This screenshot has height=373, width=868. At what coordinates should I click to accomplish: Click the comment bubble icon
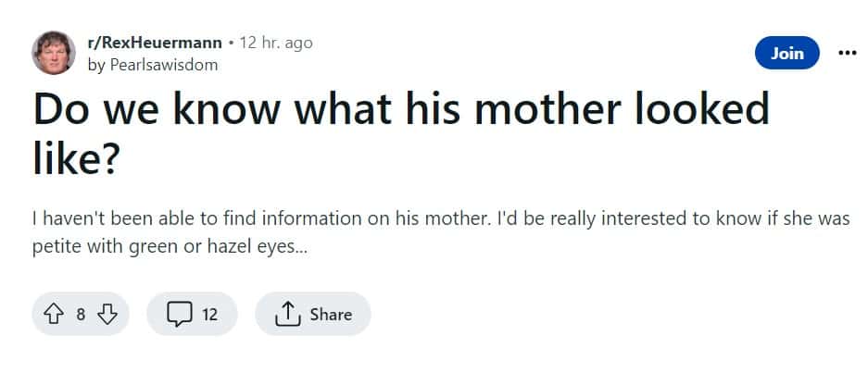tap(178, 315)
